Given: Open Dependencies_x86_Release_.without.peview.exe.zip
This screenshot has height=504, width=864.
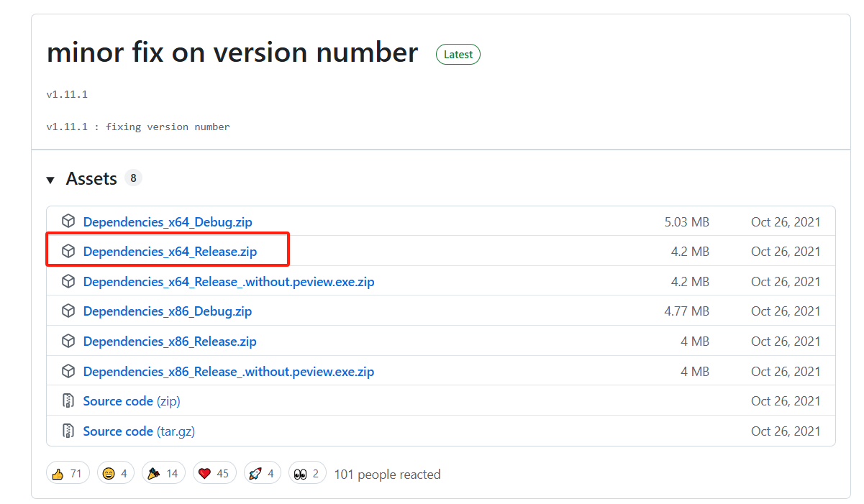Looking at the screenshot, I should click(229, 371).
